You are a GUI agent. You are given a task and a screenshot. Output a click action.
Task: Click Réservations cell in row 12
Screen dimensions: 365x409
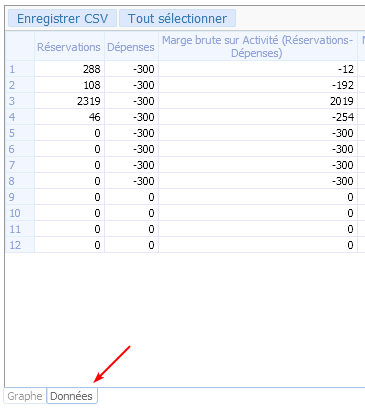[69, 245]
